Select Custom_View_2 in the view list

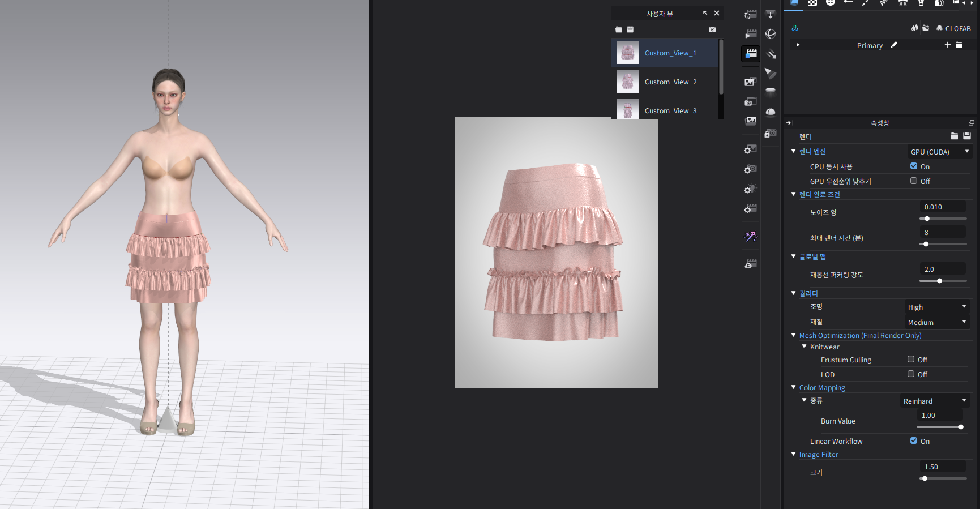670,82
